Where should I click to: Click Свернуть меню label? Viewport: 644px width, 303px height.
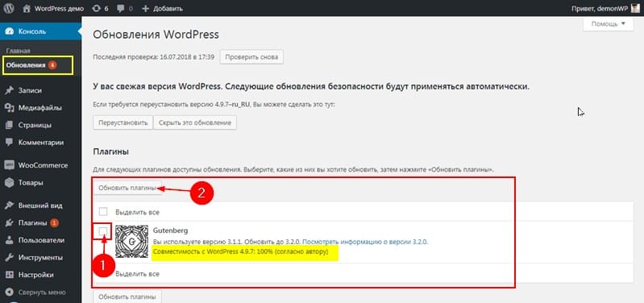coord(41,293)
